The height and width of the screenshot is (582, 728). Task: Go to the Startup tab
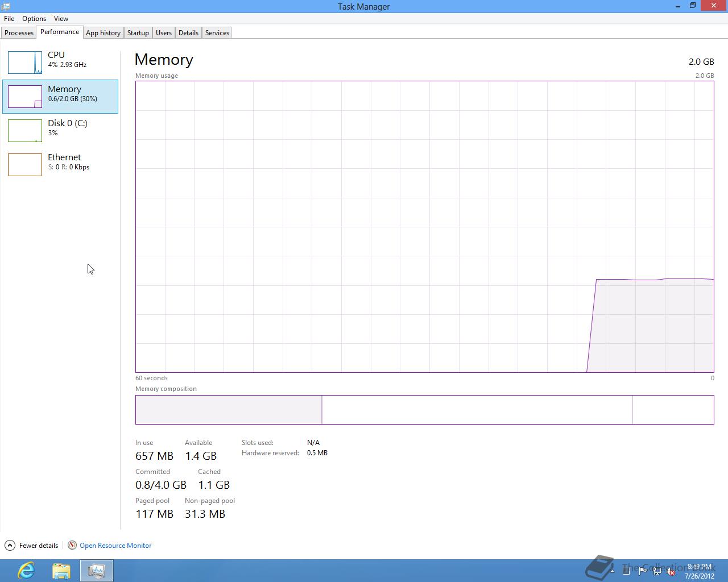pyautogui.click(x=138, y=33)
